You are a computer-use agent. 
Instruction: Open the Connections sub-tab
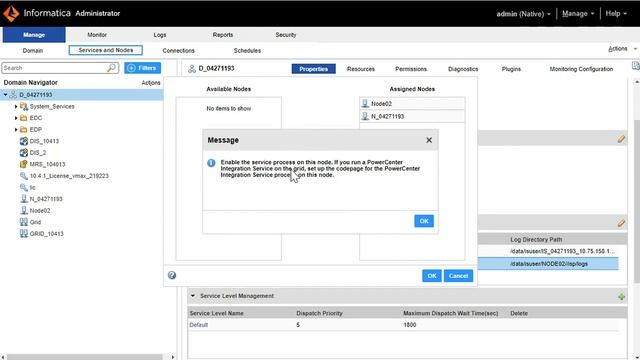point(178,51)
